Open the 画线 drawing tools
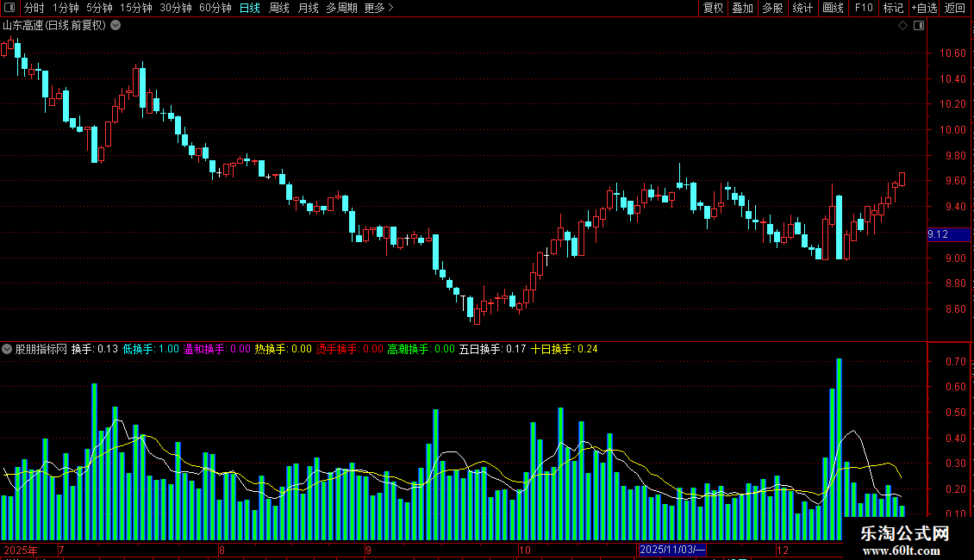This screenshot has width=974, height=560. pyautogui.click(x=833, y=8)
